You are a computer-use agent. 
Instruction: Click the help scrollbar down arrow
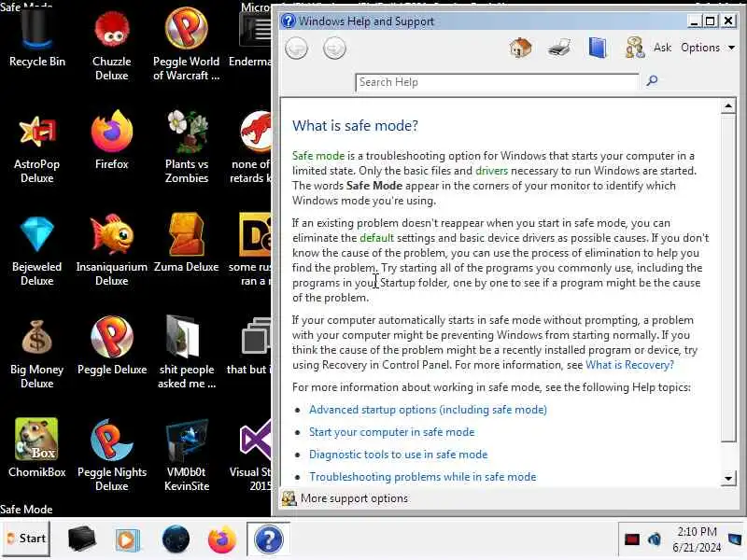click(x=728, y=478)
